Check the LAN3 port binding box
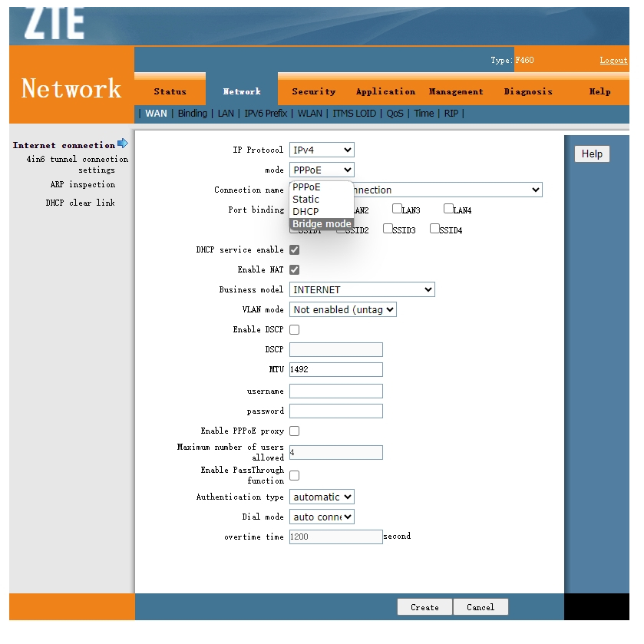The height and width of the screenshot is (644, 644). [x=398, y=209]
